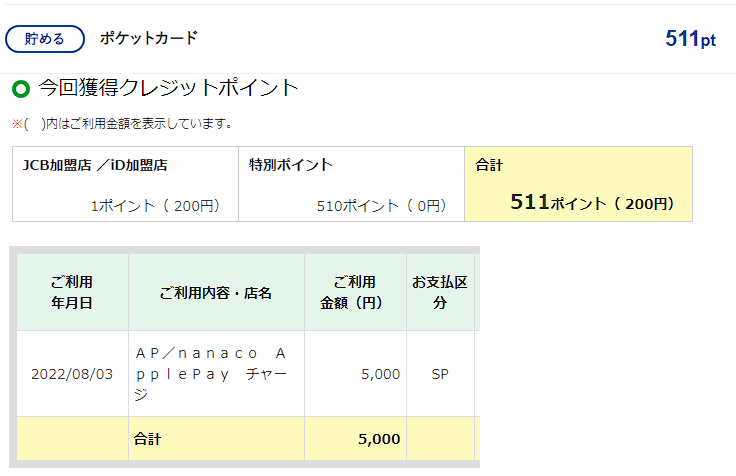736x476 pixels.
Task: Click the 511pt point total at top right
Action: coord(690,39)
